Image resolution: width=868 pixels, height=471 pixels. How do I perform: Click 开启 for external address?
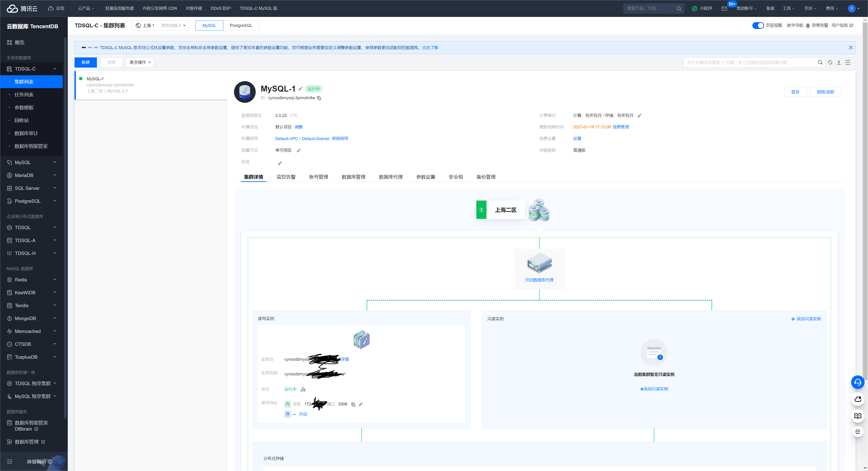(303, 414)
